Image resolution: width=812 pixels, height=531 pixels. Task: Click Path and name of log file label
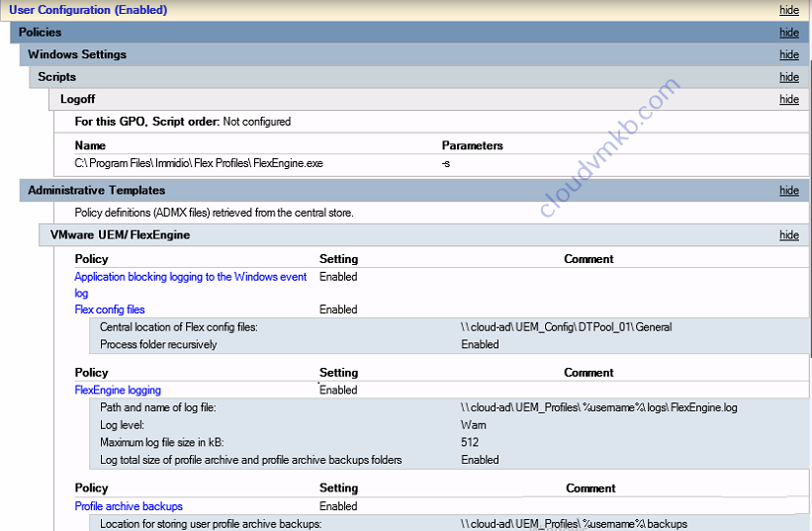158,407
